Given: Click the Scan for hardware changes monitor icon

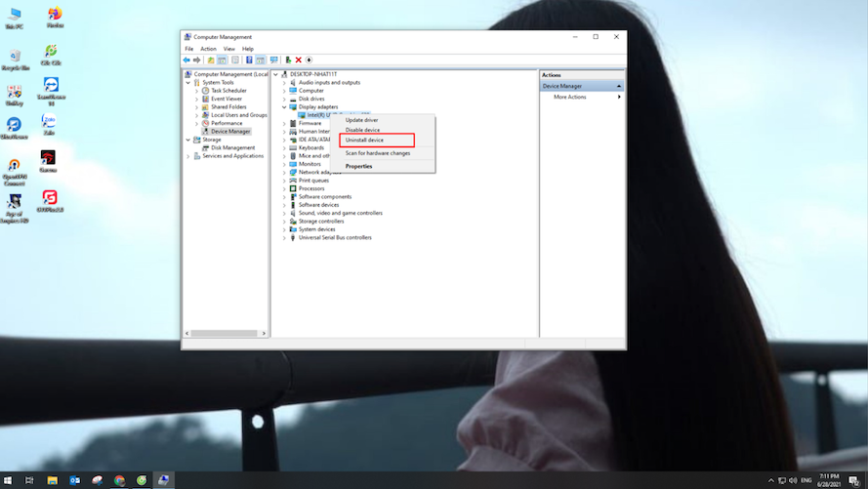Looking at the screenshot, I should pos(273,60).
